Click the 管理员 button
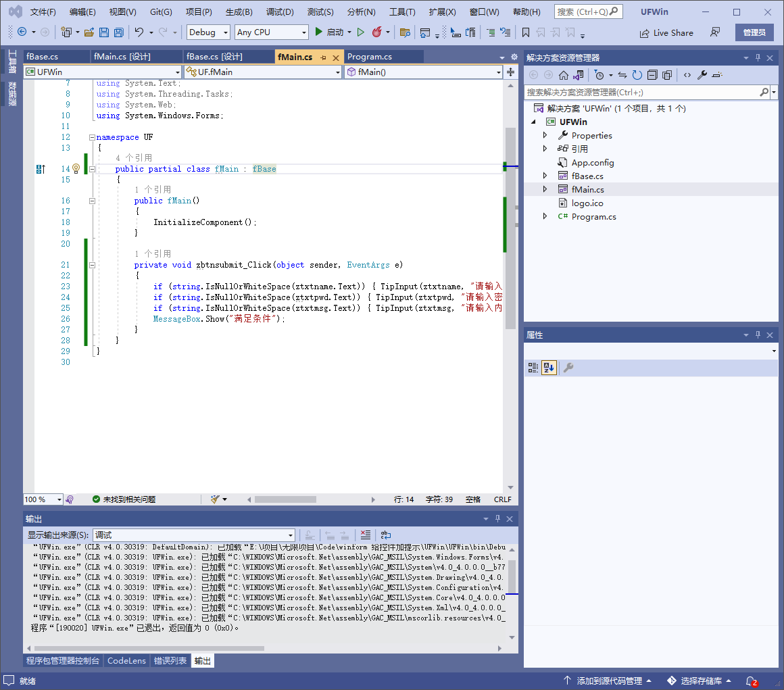Viewport: 784px width, 690px height. click(x=754, y=32)
